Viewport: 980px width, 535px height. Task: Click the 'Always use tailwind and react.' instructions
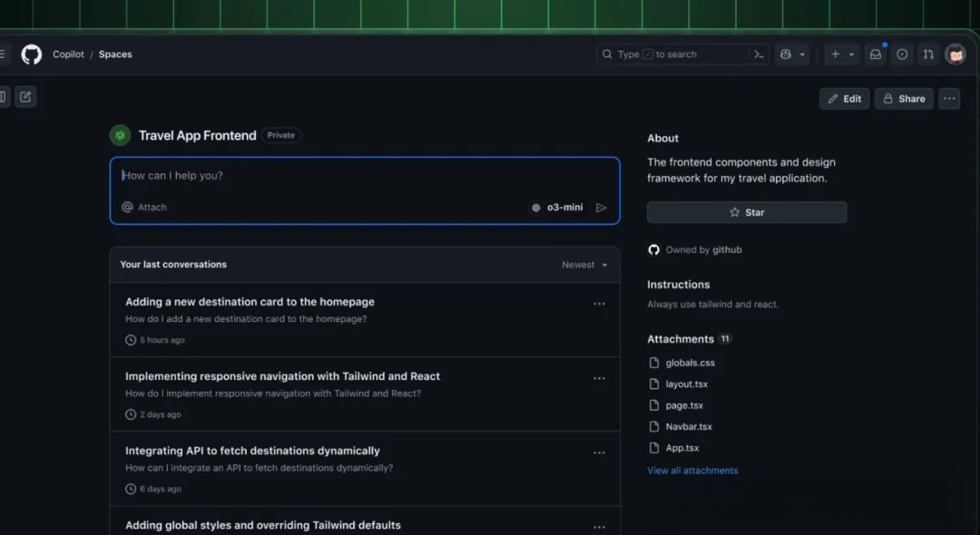(712, 304)
